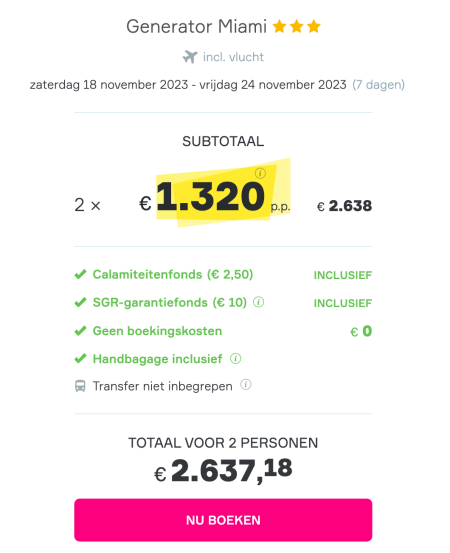
Task: Click the Handbagage inclusief green checkmark
Action: [80, 359]
